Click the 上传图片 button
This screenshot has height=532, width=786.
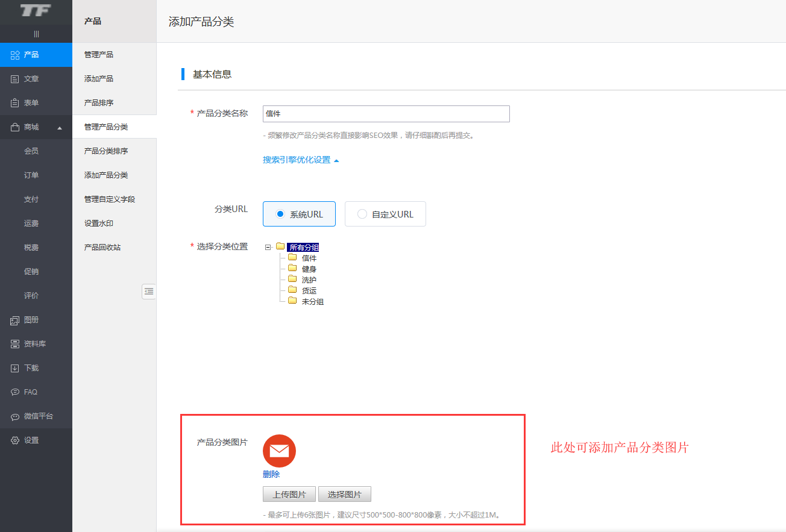289,495
